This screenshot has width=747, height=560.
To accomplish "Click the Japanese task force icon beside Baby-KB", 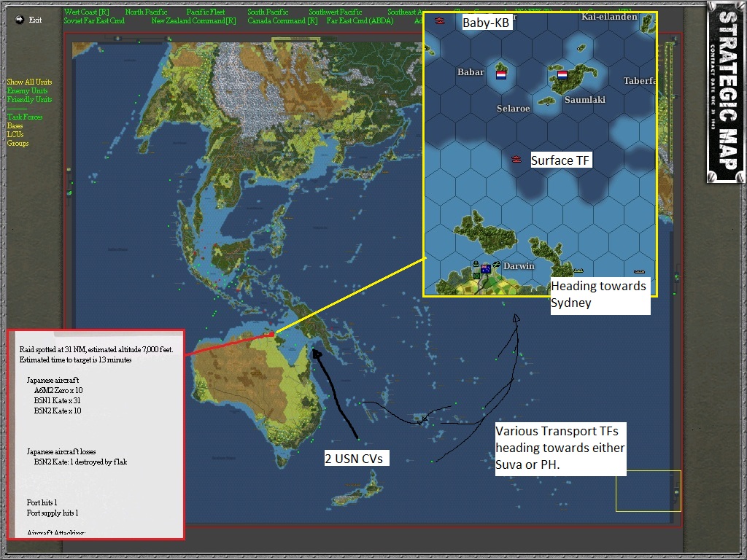I will [440, 21].
